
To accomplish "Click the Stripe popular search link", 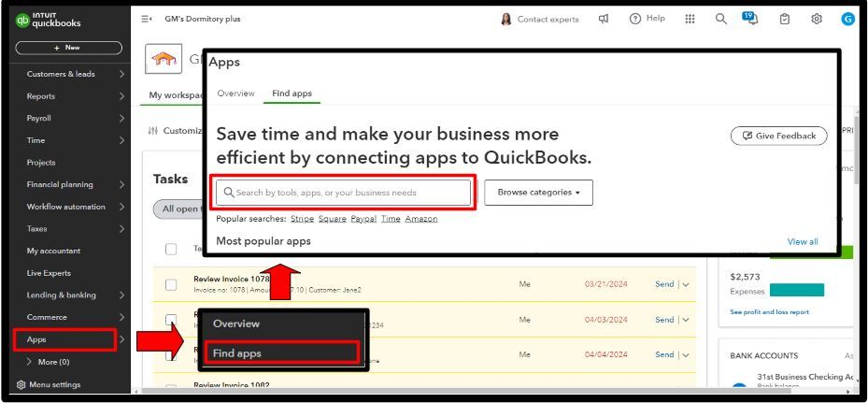I will (x=302, y=219).
